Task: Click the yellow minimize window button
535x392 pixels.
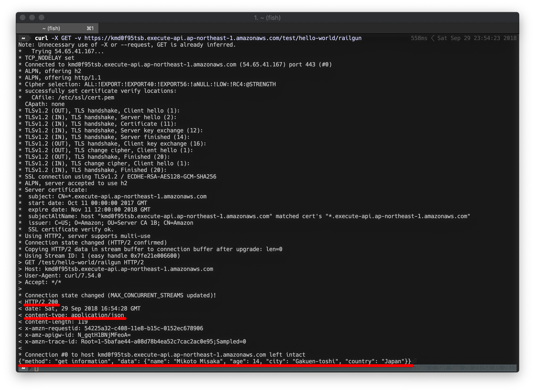Action: coord(32,18)
